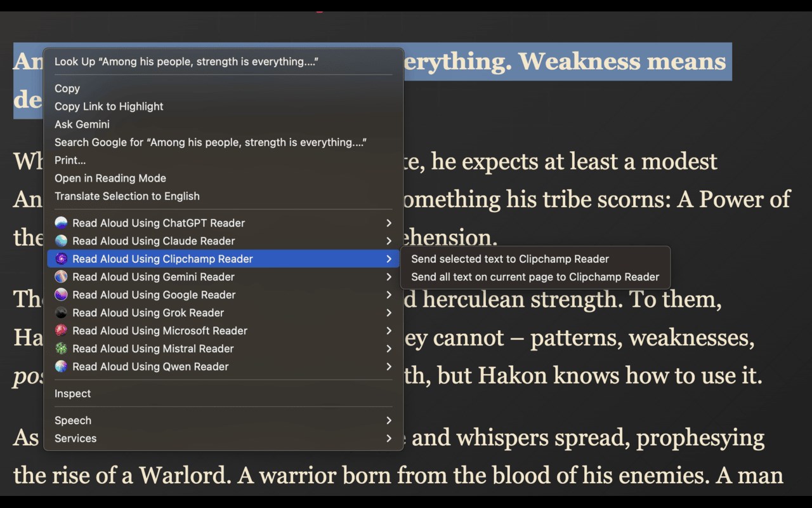Expand the Speech submenu arrow
This screenshot has height=508, width=812.
tap(389, 420)
